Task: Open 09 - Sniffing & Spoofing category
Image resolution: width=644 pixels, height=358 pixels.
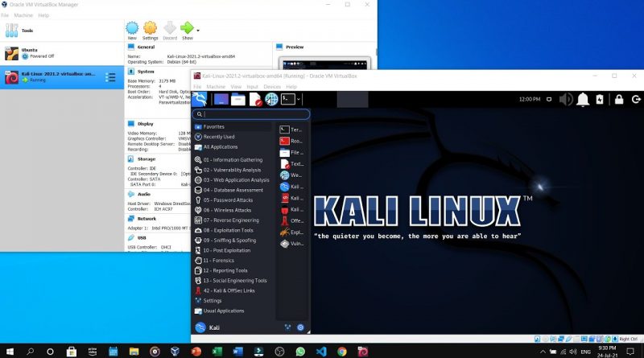Action: coord(232,241)
